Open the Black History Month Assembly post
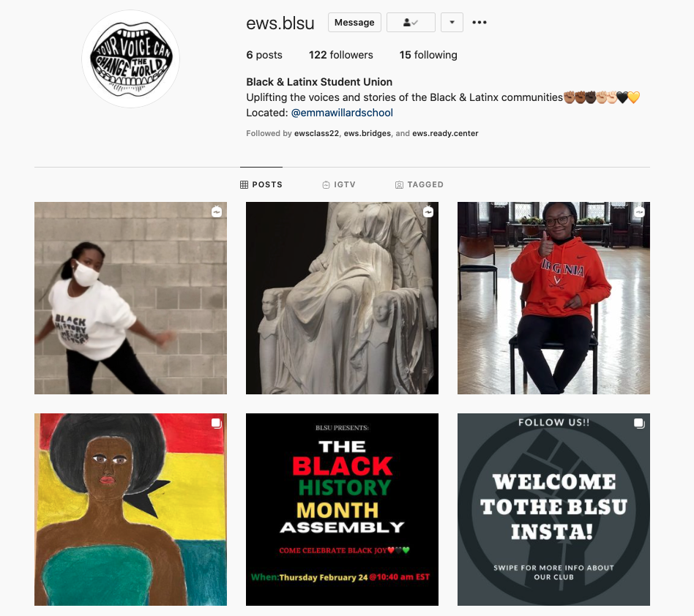This screenshot has width=694, height=616. [x=342, y=509]
